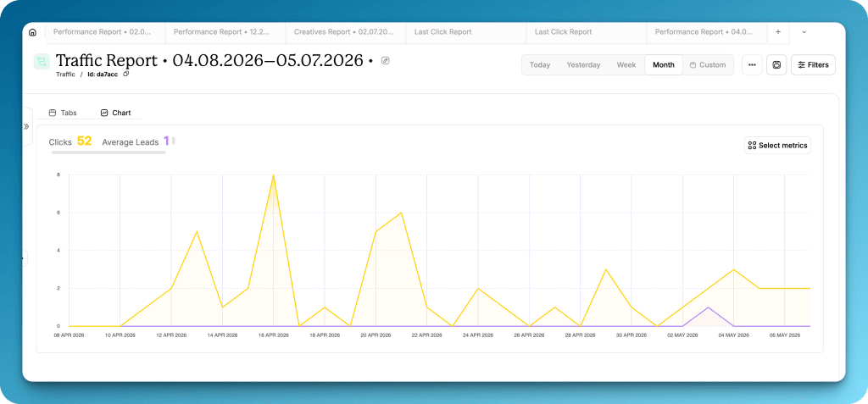This screenshot has height=404, width=868.
Task: Click the 16 APR 2026 axis label
Action: pos(274,335)
